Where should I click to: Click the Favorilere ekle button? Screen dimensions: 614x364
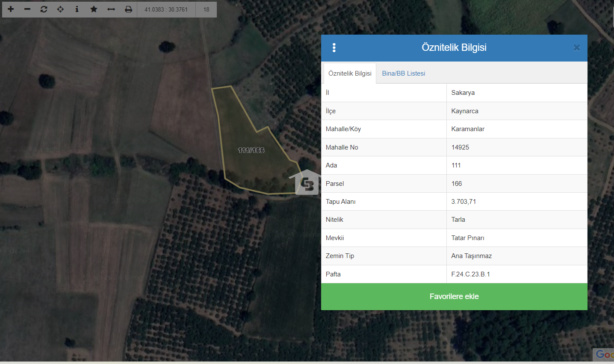pos(454,296)
